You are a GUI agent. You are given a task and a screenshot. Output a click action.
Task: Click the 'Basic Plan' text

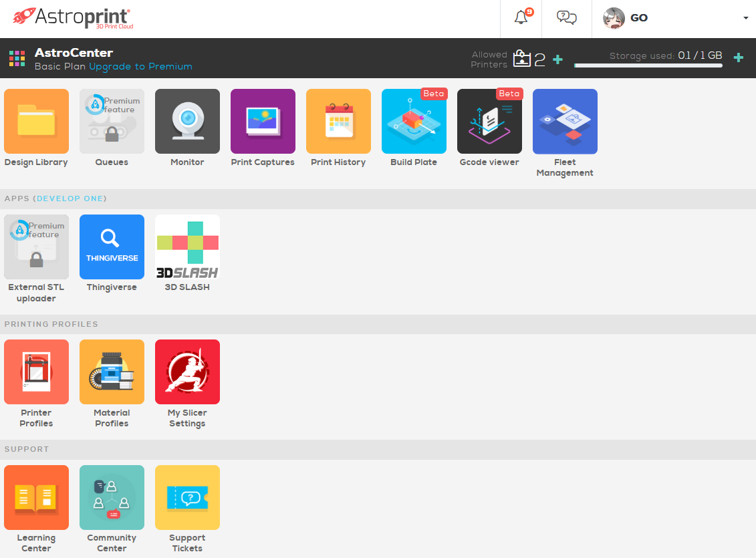pyautogui.click(x=59, y=67)
